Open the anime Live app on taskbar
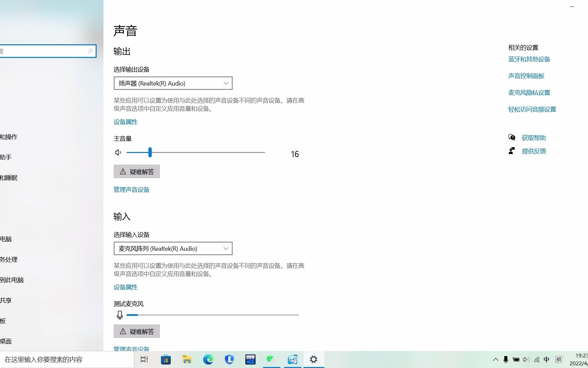This screenshot has height=368, width=588. pyautogui.click(x=292, y=359)
